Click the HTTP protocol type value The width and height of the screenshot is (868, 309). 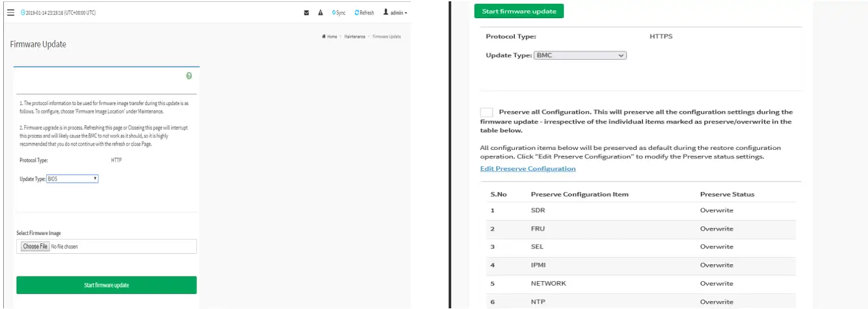click(x=116, y=159)
